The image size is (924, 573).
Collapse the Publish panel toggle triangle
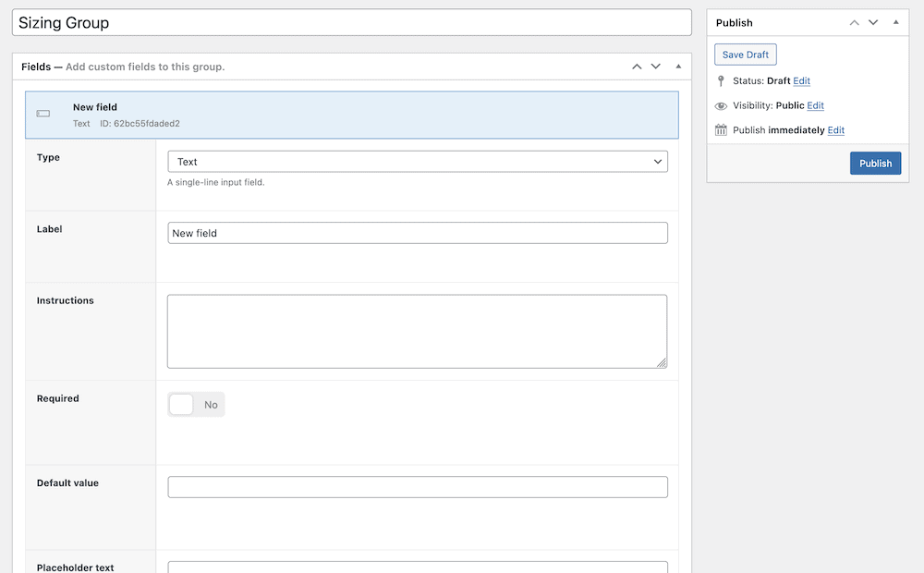pyautogui.click(x=895, y=22)
